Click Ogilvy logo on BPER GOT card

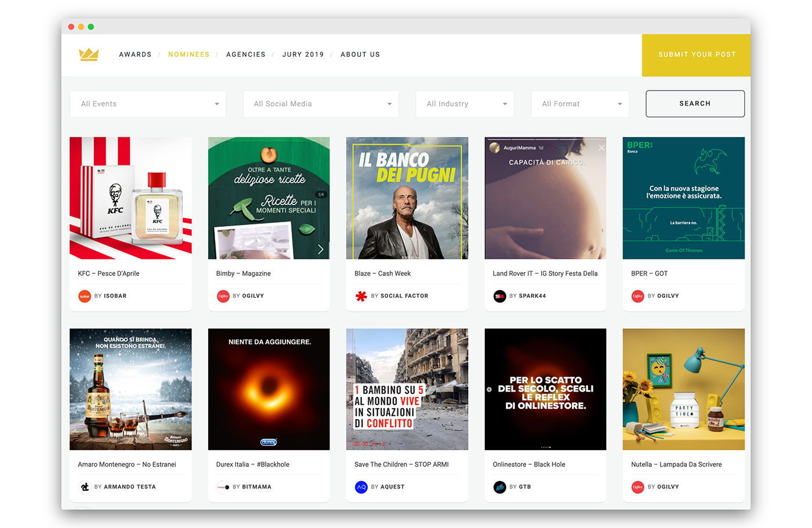(637, 296)
